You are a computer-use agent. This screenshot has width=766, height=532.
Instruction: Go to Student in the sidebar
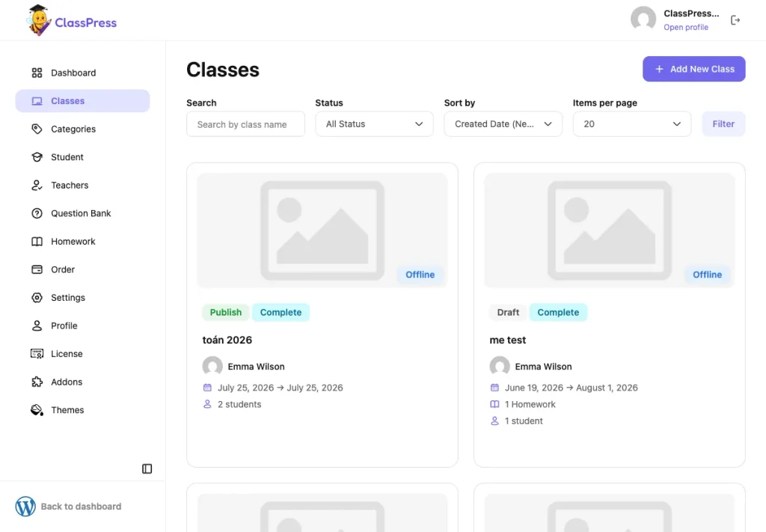click(x=82, y=157)
